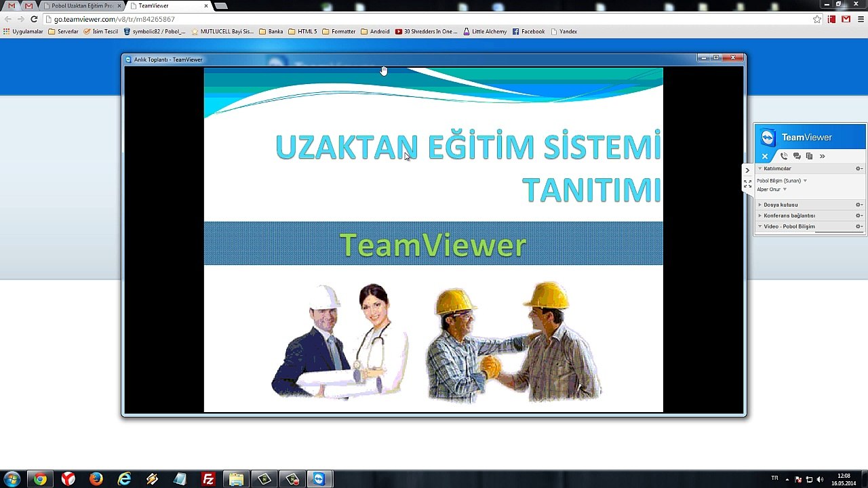868x488 pixels.
Task: Open the symbolic82 / Pobol bookmark
Action: pos(155,31)
